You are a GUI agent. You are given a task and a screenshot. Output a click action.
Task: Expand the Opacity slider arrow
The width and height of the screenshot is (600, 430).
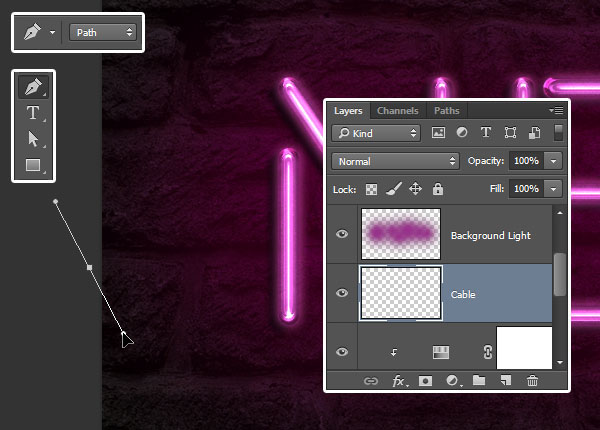pos(553,161)
